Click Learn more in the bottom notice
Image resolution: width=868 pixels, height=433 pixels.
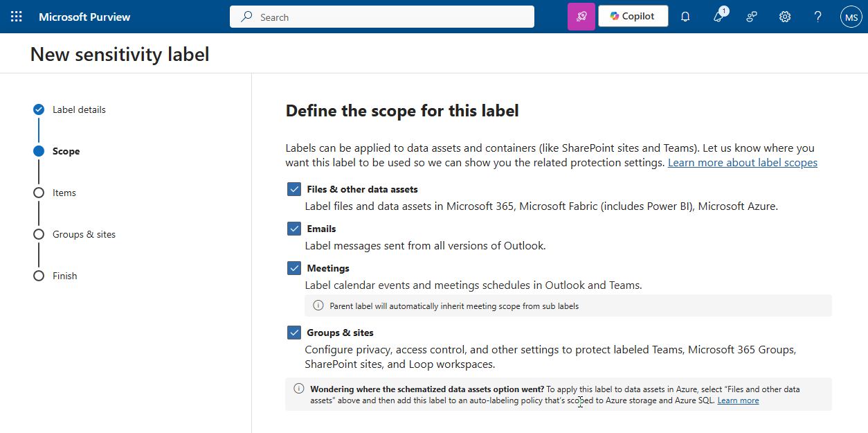[738, 400]
